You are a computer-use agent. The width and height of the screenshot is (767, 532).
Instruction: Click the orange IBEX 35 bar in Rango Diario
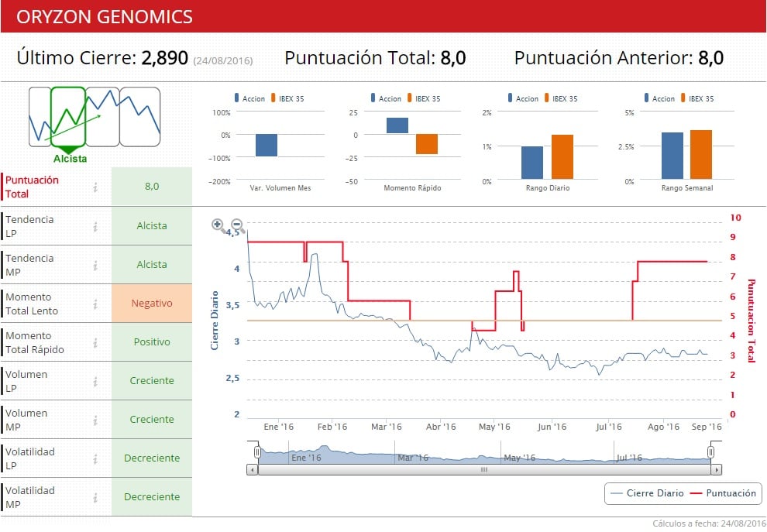(562, 157)
